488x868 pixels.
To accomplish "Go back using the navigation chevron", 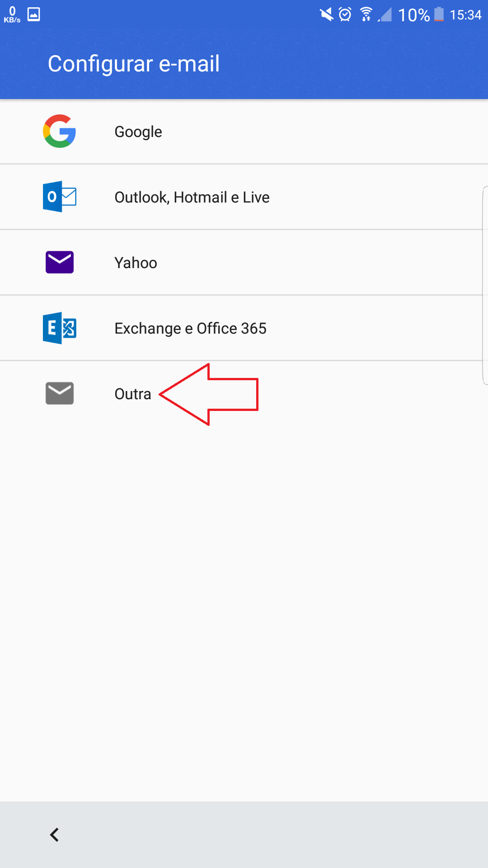I will coord(54,835).
